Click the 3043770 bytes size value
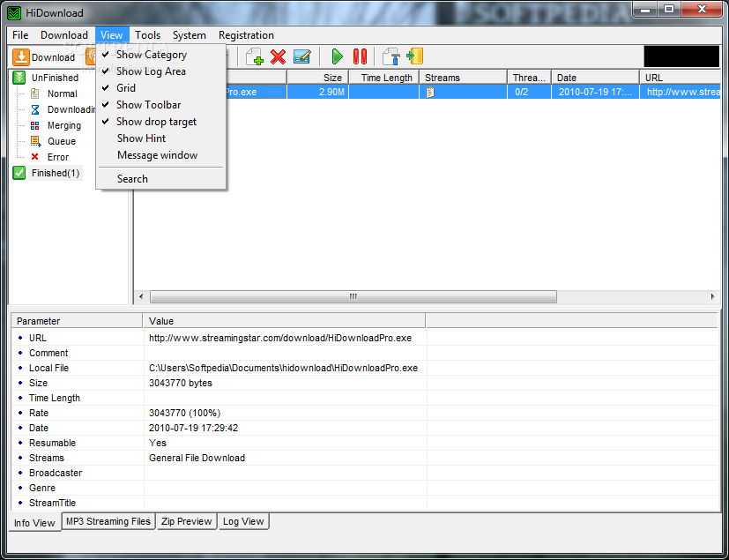729x560 pixels. point(181,383)
